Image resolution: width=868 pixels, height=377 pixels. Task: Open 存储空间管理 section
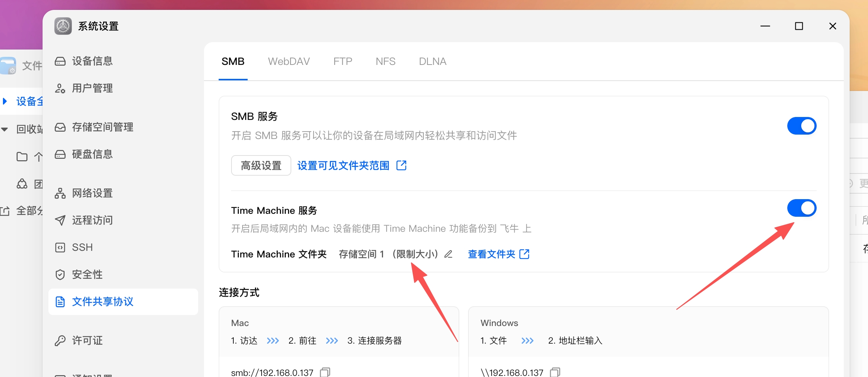coord(123,127)
